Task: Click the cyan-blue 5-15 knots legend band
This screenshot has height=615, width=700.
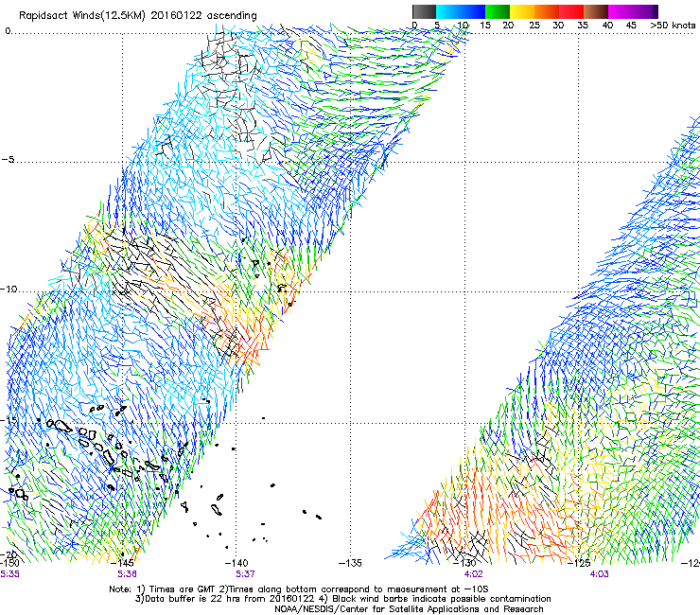Action: tap(461, 11)
